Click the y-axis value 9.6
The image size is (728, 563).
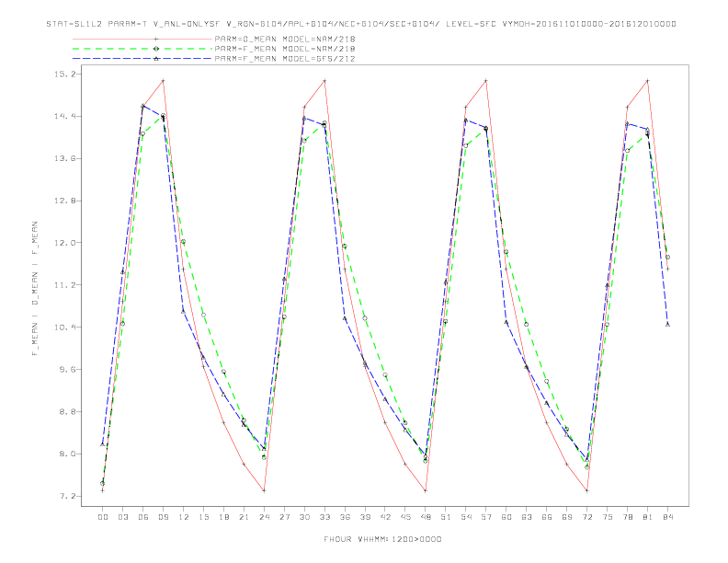point(67,370)
